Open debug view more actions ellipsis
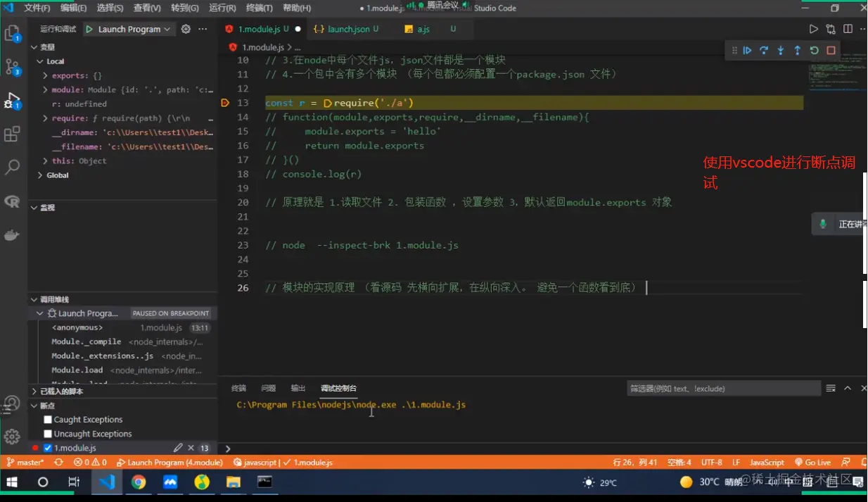868x502 pixels. tap(203, 29)
